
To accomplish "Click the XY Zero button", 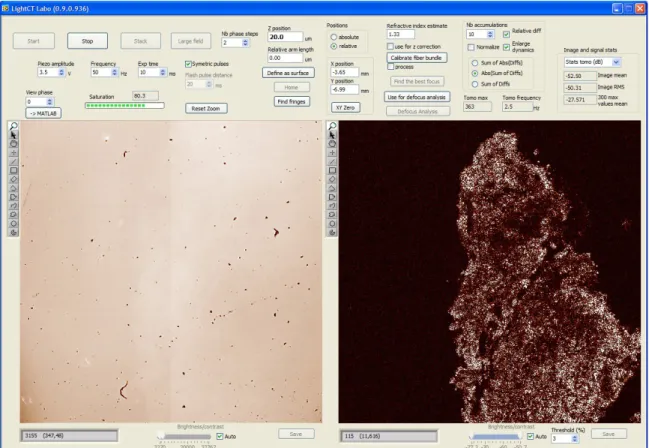I will (x=346, y=108).
